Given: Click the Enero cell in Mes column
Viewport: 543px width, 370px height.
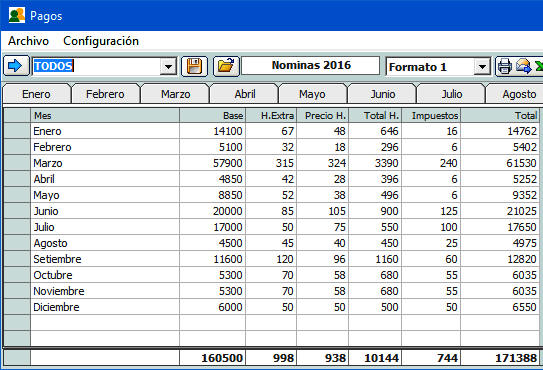Looking at the screenshot, I should click(x=105, y=131).
